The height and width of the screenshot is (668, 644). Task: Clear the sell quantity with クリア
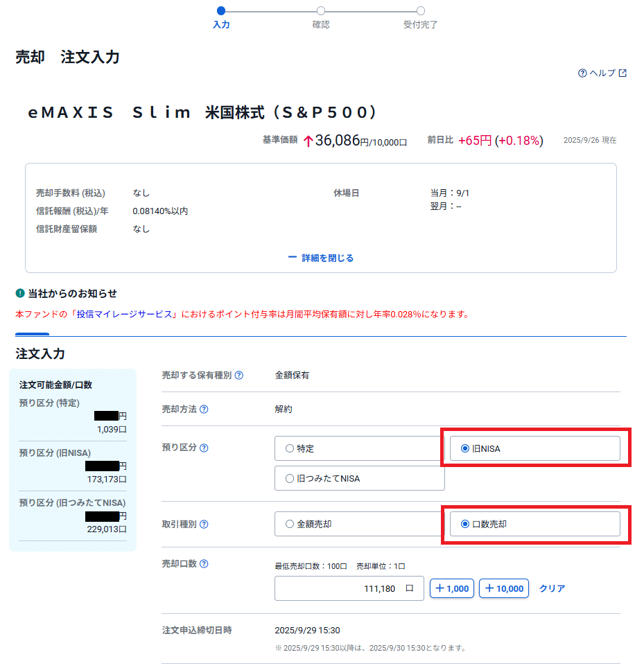coord(552,588)
